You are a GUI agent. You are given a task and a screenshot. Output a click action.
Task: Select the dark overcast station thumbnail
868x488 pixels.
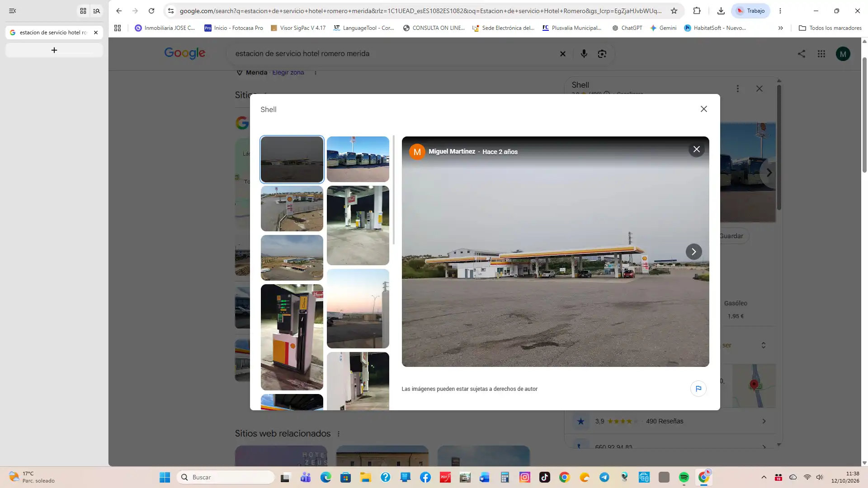tap(292, 159)
